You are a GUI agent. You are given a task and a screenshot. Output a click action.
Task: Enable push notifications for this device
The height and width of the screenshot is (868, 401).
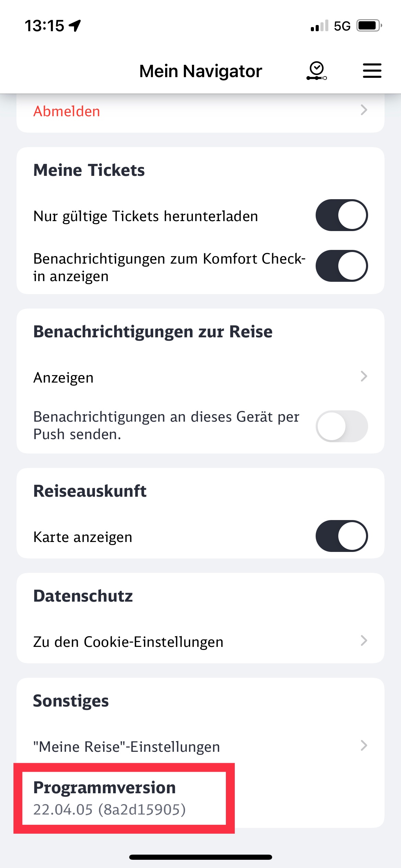(x=341, y=426)
